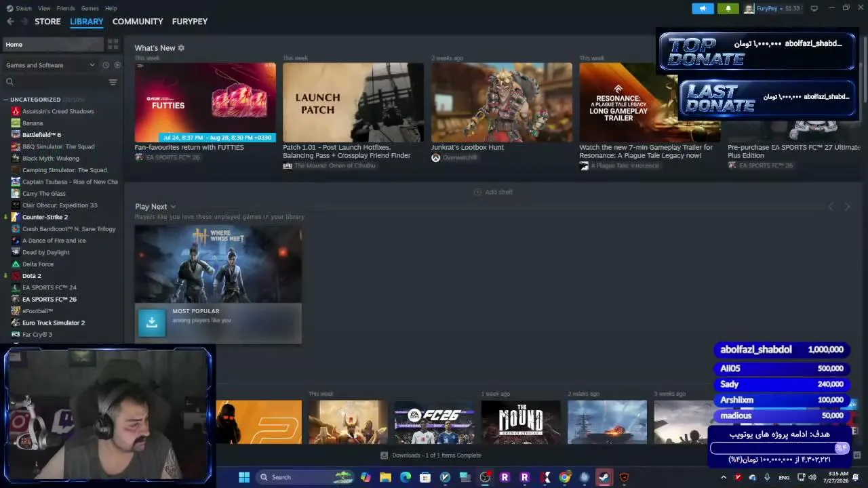Enter Big Picture mode via monitor icon
This screenshot has width=868, height=488.
click(x=814, y=8)
